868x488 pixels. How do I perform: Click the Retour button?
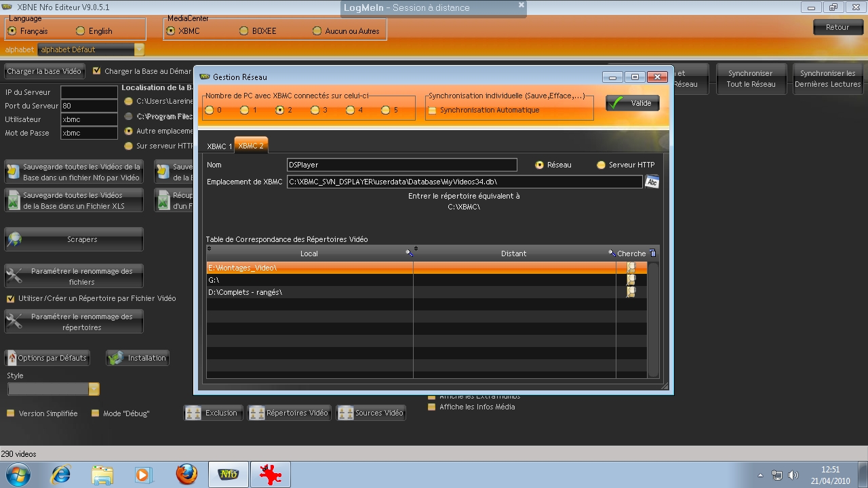[x=837, y=28]
